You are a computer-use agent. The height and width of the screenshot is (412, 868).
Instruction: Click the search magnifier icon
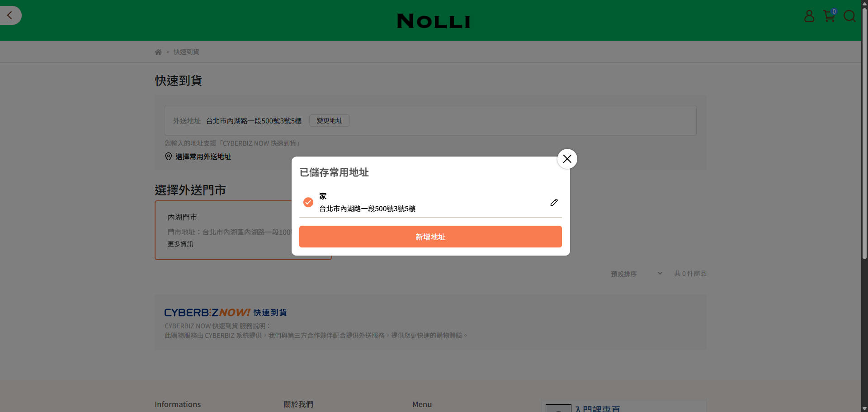pyautogui.click(x=849, y=16)
